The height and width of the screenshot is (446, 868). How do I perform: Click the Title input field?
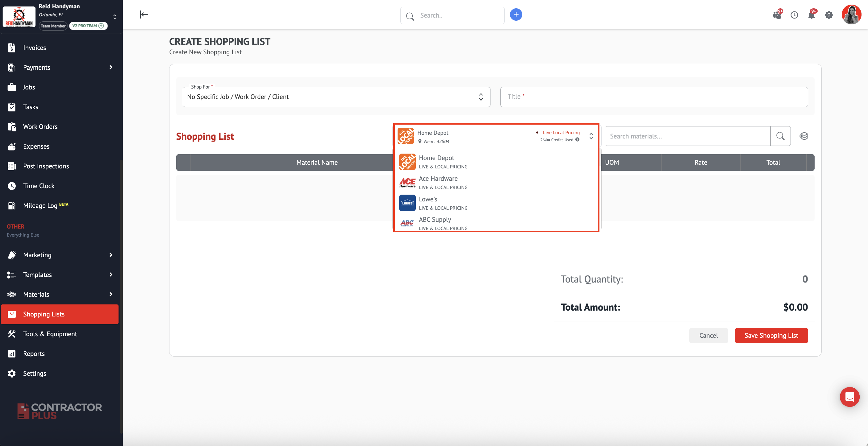click(x=654, y=97)
